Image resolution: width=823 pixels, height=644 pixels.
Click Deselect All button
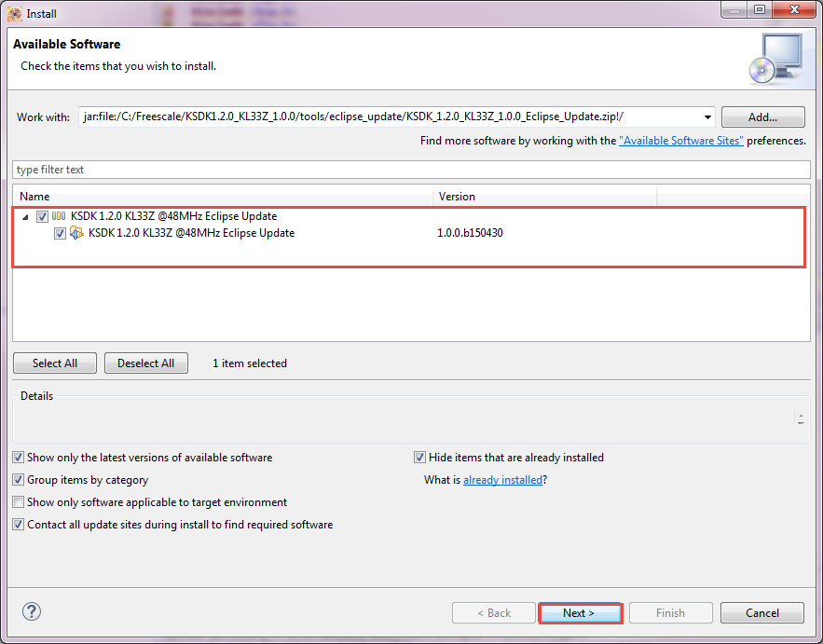pyautogui.click(x=146, y=363)
